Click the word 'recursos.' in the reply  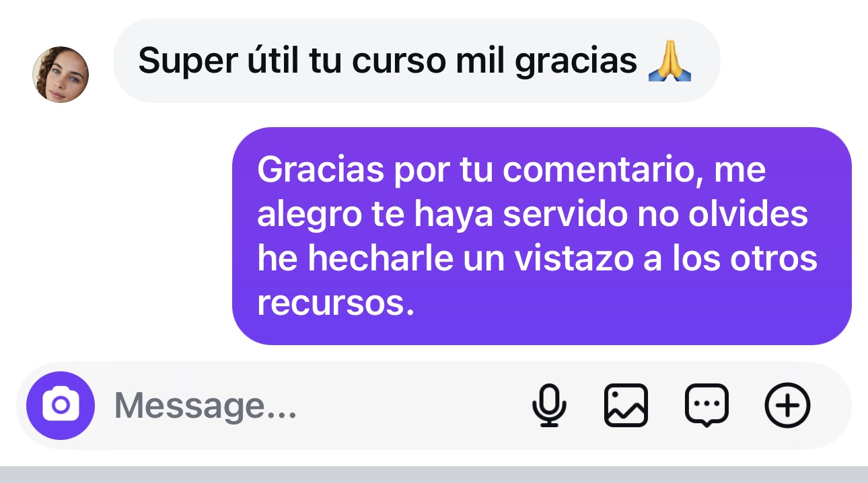pos(334,303)
